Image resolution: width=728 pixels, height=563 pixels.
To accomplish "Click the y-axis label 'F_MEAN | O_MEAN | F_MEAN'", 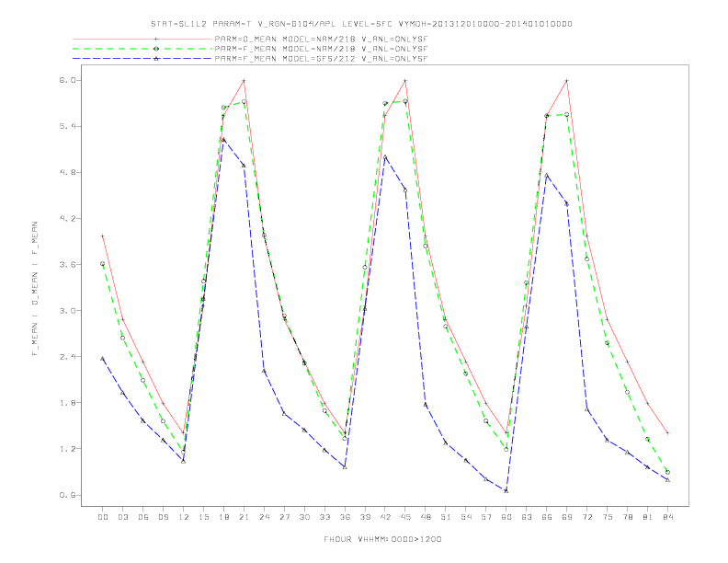I will (35, 289).
